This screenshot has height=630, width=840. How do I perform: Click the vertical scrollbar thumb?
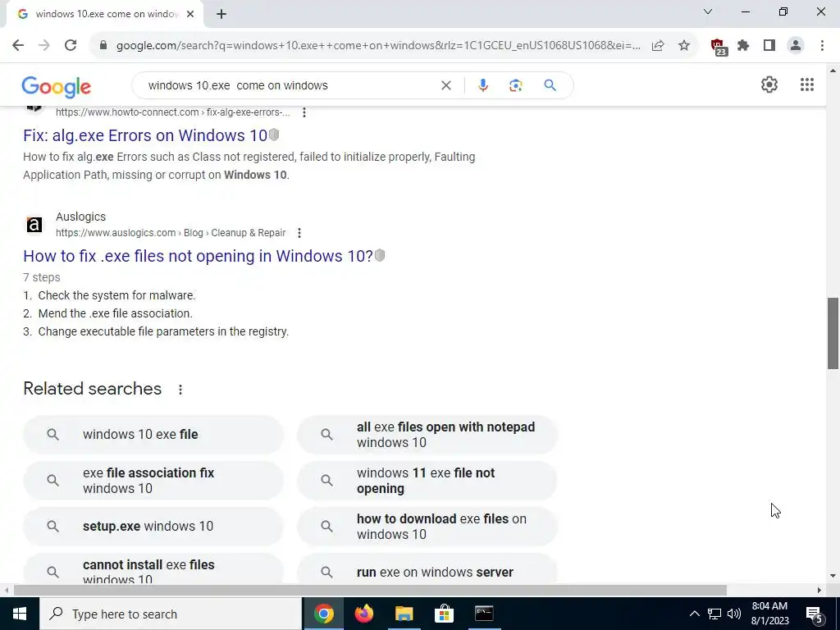click(x=833, y=333)
